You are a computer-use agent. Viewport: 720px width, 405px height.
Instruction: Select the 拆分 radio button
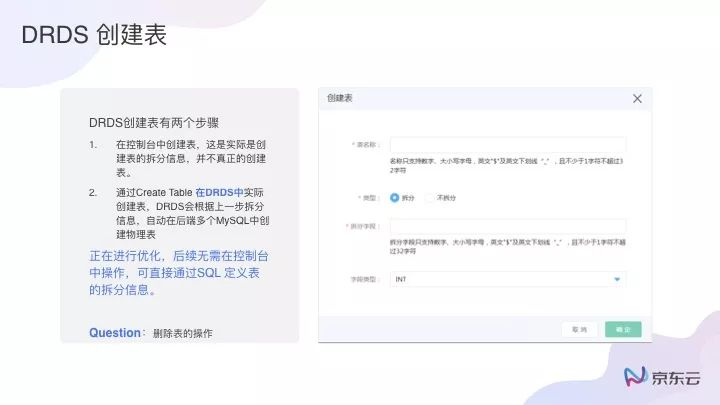[394, 198]
